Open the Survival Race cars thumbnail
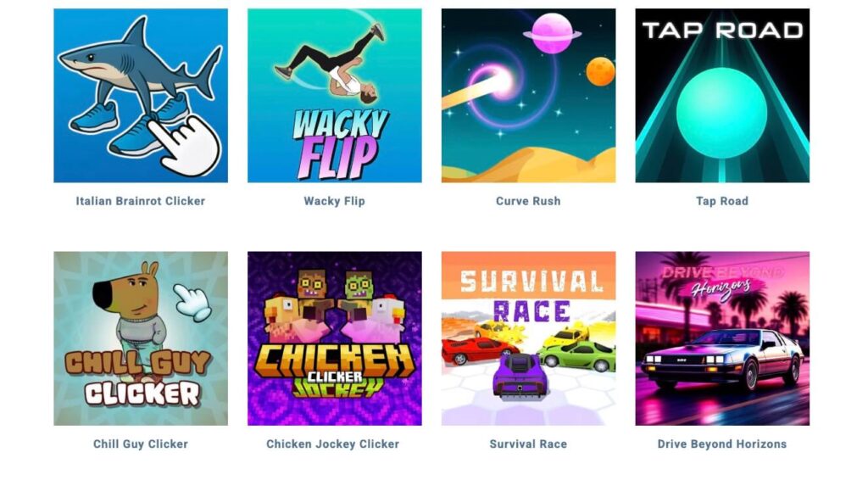The width and height of the screenshot is (868, 480). pos(528,339)
